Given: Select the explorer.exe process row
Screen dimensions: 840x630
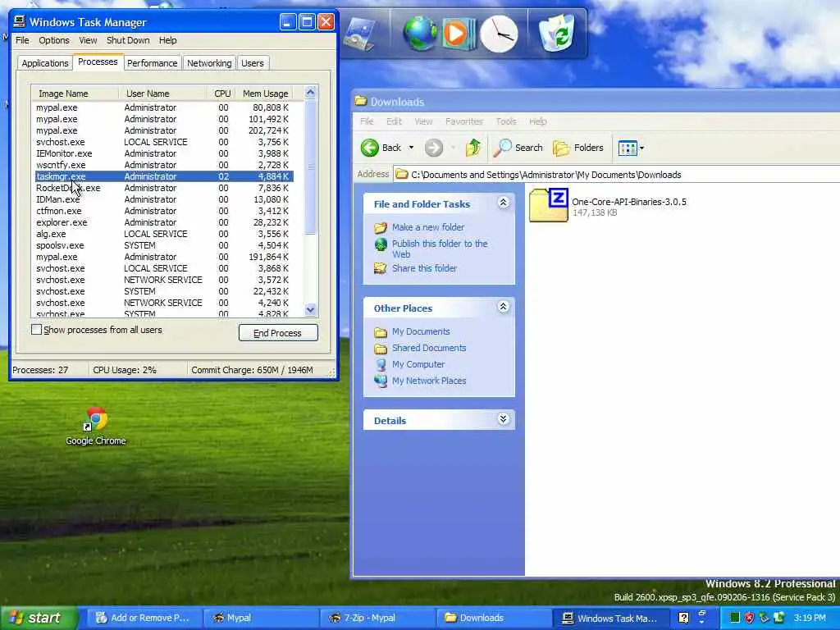Looking at the screenshot, I should pyautogui.click(x=163, y=222).
